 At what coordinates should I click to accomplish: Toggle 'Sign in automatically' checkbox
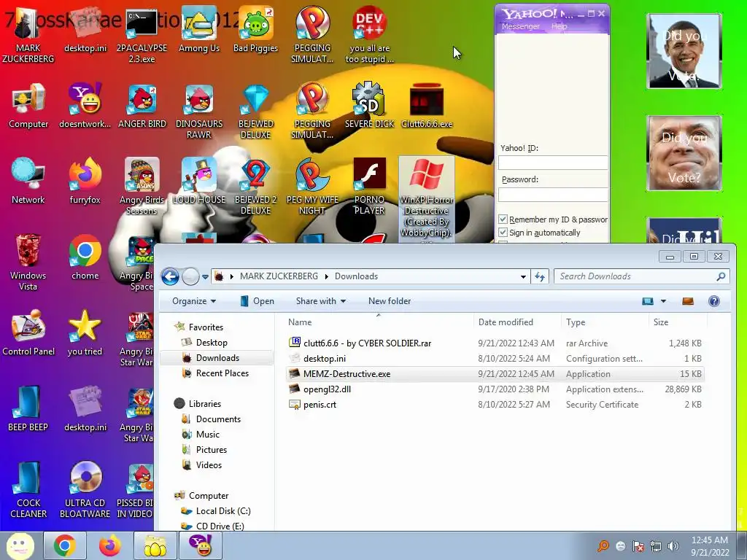[x=503, y=233]
